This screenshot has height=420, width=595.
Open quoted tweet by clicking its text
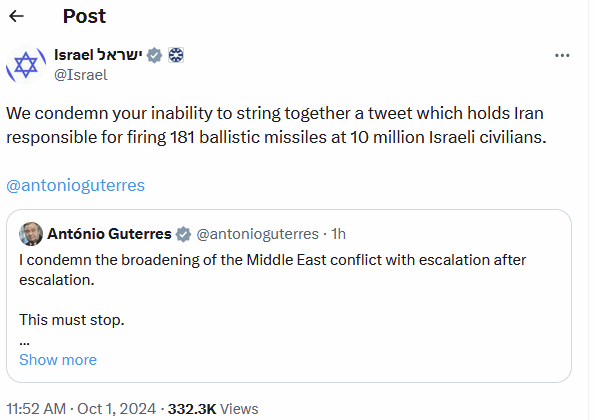[272, 270]
